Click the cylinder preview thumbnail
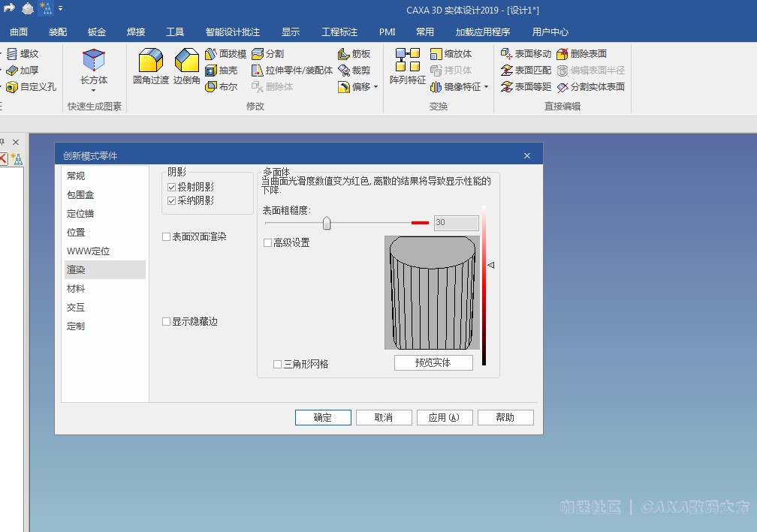Screen dimensions: 757x532 432,293
